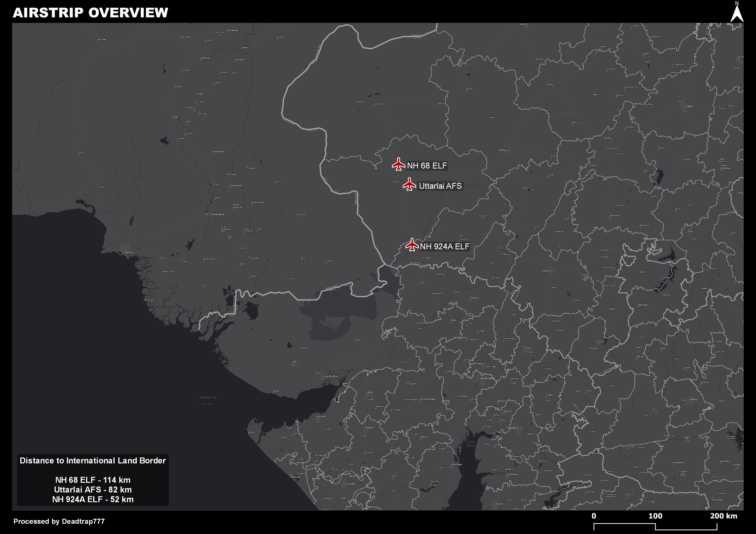Click the Kishangarh town label

coord(629,127)
